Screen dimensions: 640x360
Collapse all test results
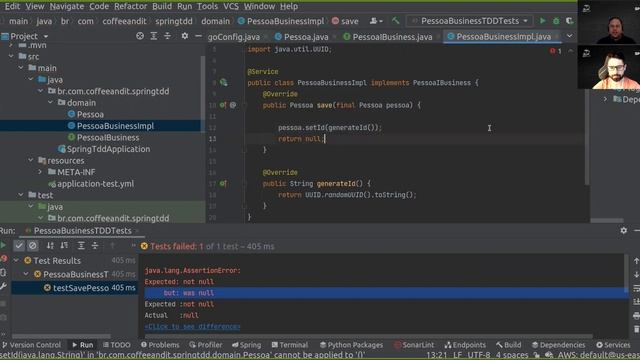point(95,245)
